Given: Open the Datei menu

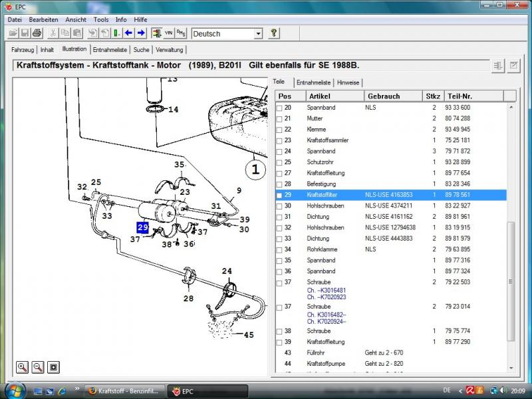Looking at the screenshot, I should tap(15, 20).
